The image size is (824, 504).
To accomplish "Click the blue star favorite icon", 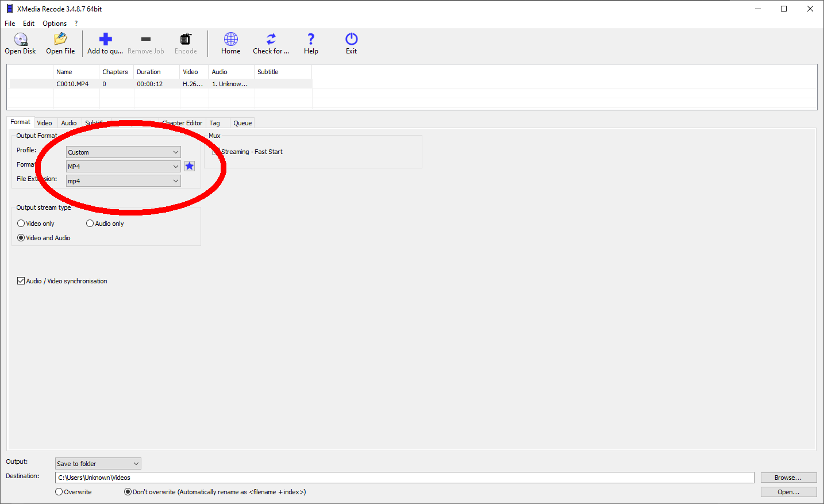I will (x=190, y=166).
